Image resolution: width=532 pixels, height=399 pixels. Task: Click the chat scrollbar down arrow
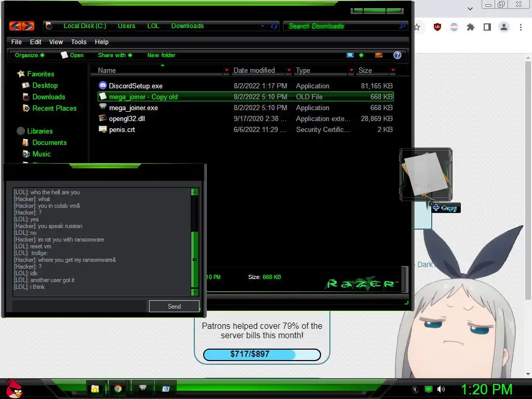click(x=194, y=291)
